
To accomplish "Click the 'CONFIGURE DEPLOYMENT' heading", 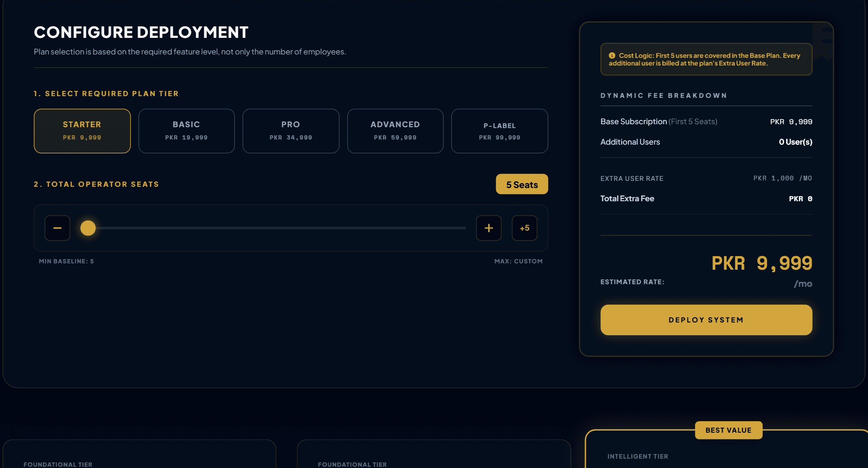I will click(141, 32).
